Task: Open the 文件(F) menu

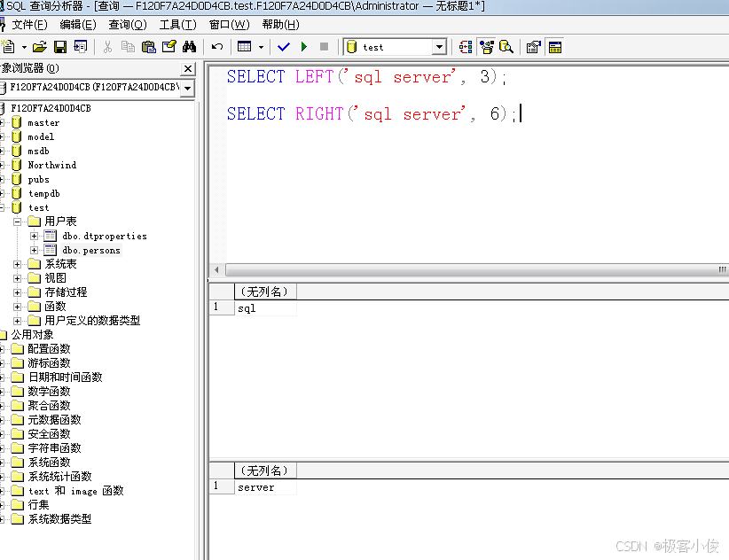Action: 29,25
